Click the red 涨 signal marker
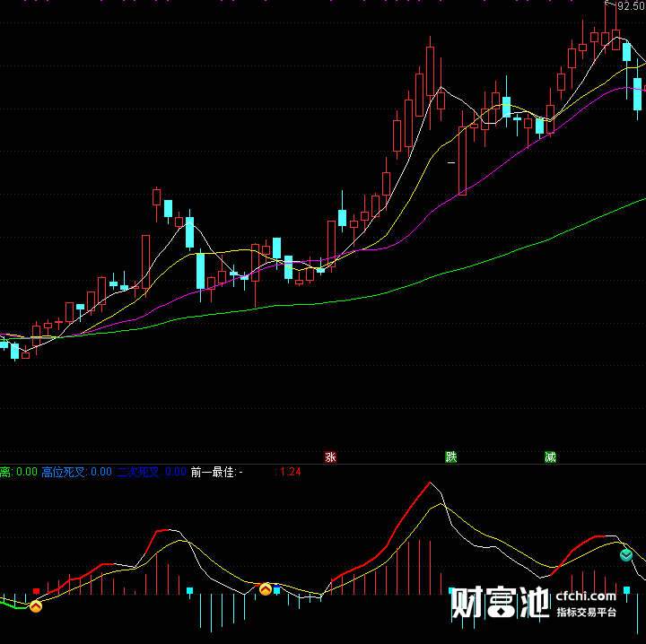Screen dimensions: 646x644 [330, 457]
